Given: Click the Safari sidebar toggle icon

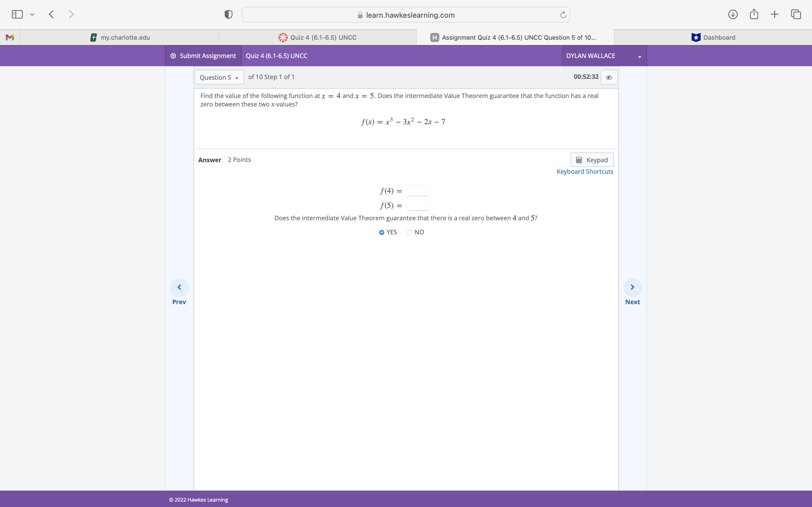Looking at the screenshot, I should pyautogui.click(x=17, y=14).
